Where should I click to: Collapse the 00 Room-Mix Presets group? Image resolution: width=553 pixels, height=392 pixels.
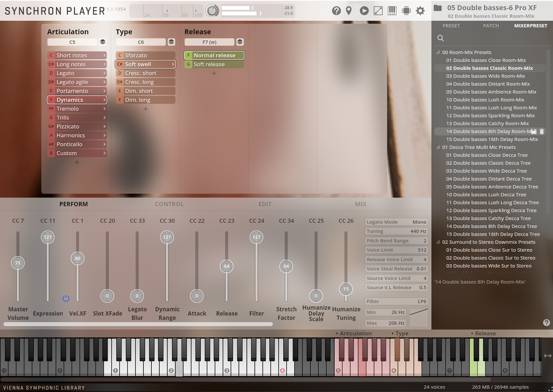point(438,52)
